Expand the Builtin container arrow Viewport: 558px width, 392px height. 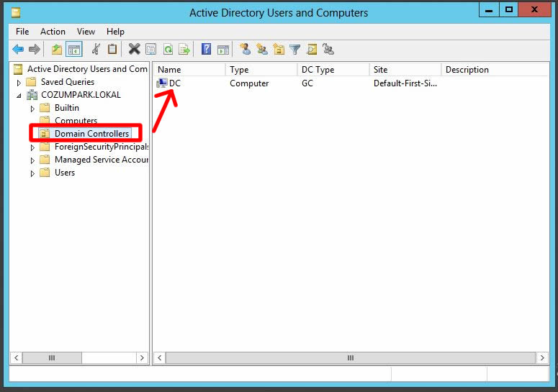click(32, 109)
